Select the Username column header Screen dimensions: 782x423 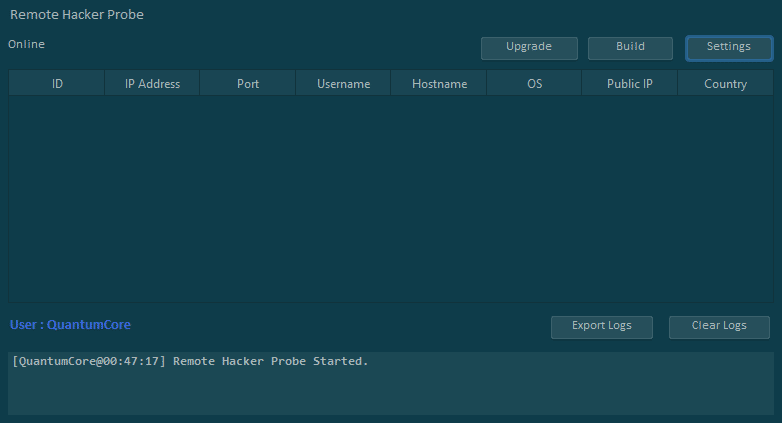[344, 84]
